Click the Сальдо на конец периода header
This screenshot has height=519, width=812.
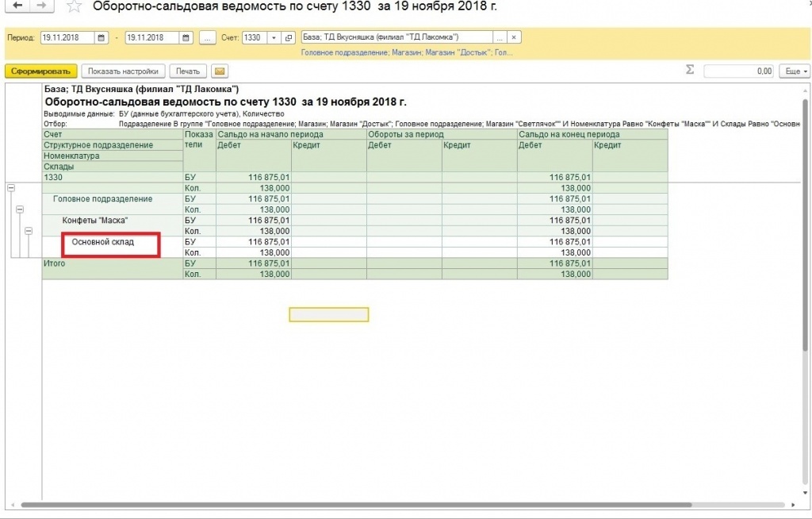pyautogui.click(x=592, y=134)
